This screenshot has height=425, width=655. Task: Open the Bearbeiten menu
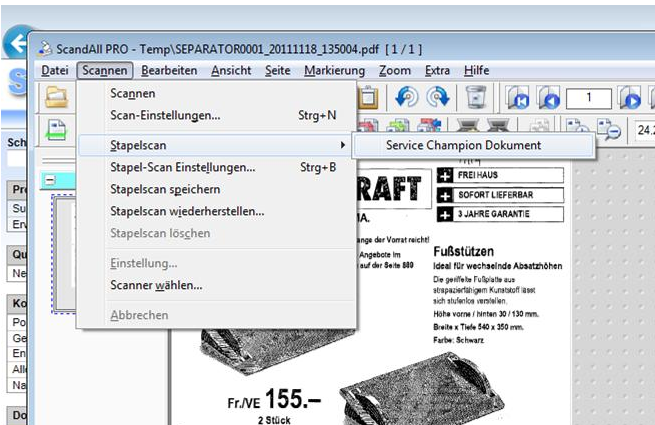point(169,71)
